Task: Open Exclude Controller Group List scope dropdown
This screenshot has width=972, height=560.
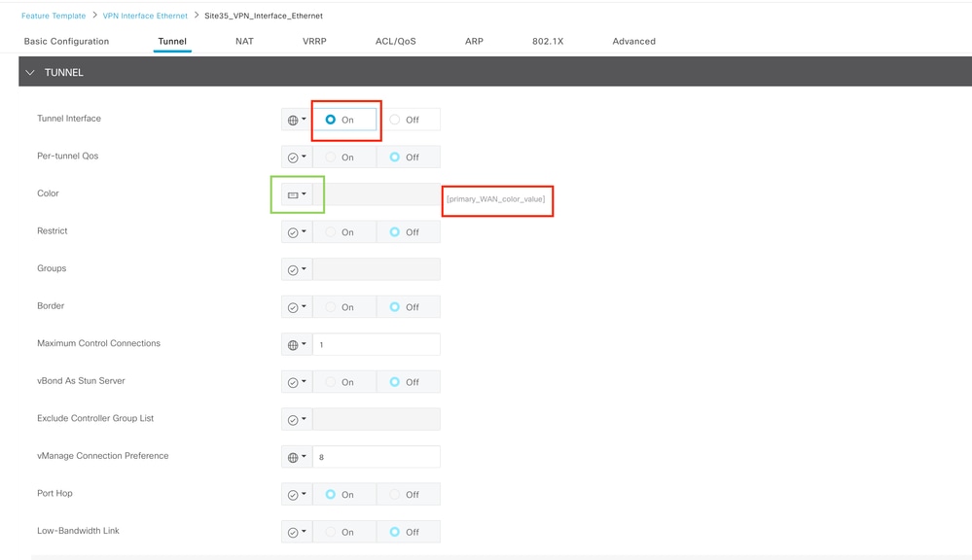Action: [297, 419]
